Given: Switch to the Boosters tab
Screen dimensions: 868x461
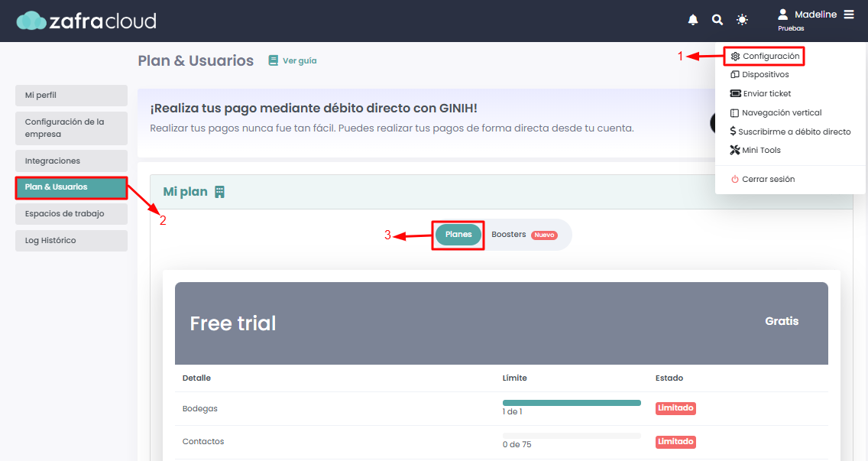Looking at the screenshot, I should [509, 235].
